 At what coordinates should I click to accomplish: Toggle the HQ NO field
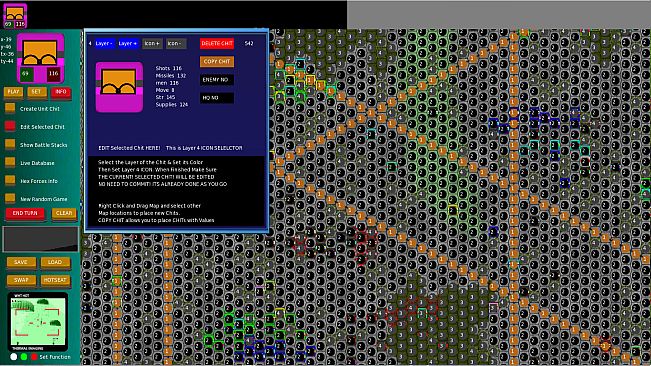[217, 98]
